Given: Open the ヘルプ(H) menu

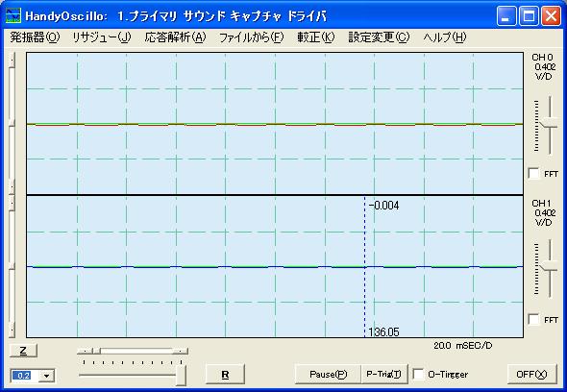Looking at the screenshot, I should pos(444,37).
